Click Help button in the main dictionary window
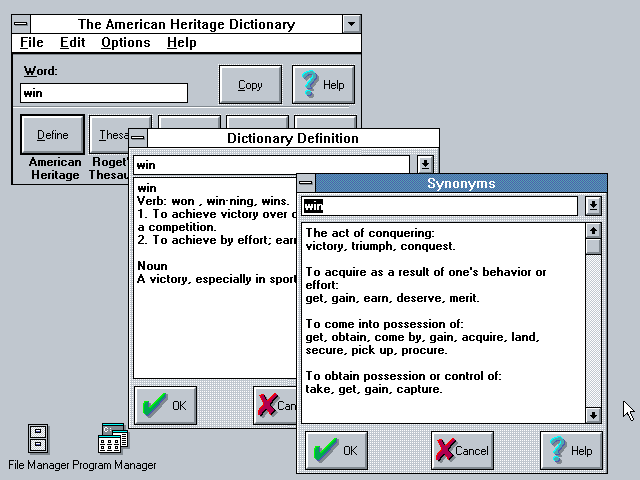 [x=323, y=85]
